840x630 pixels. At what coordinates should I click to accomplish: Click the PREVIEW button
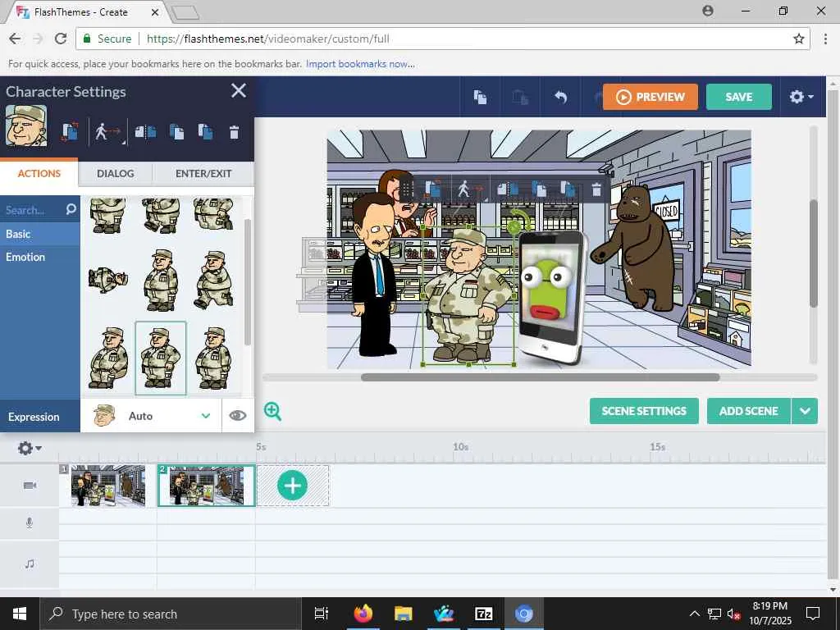point(651,97)
